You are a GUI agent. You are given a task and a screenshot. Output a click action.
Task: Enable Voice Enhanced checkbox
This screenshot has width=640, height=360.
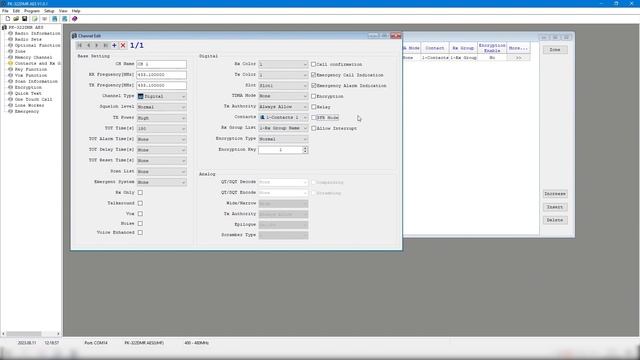(x=140, y=233)
